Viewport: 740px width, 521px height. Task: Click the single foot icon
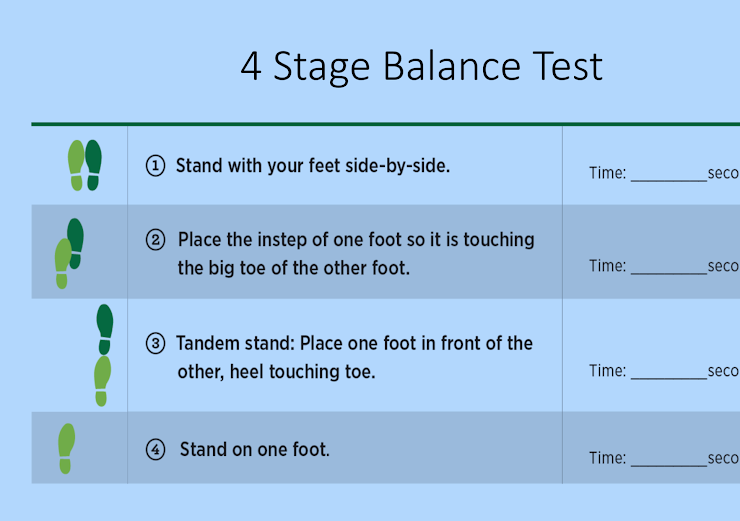(67, 449)
